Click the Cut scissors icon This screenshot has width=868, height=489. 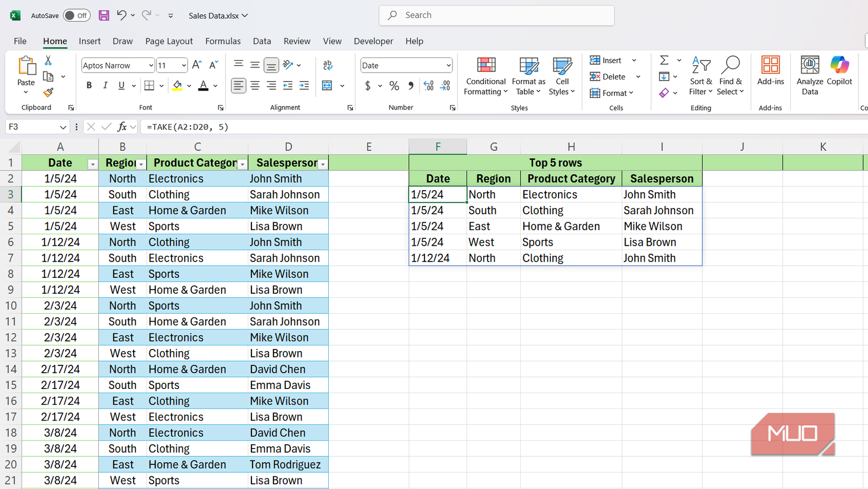tap(48, 61)
